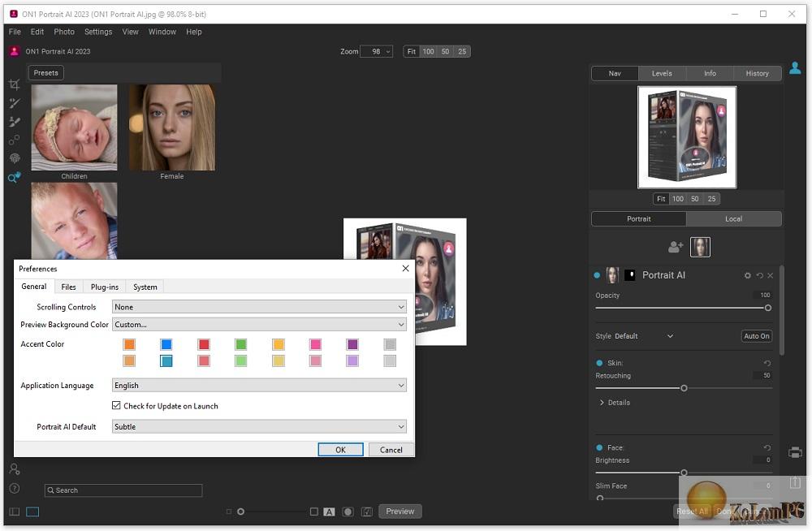Click the Auto On toggle button
Image resolution: width=812 pixels, height=531 pixels.
pyautogui.click(x=757, y=336)
